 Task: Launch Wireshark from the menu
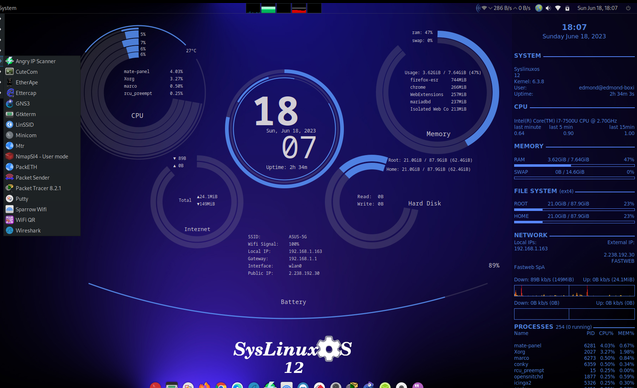(x=42, y=230)
